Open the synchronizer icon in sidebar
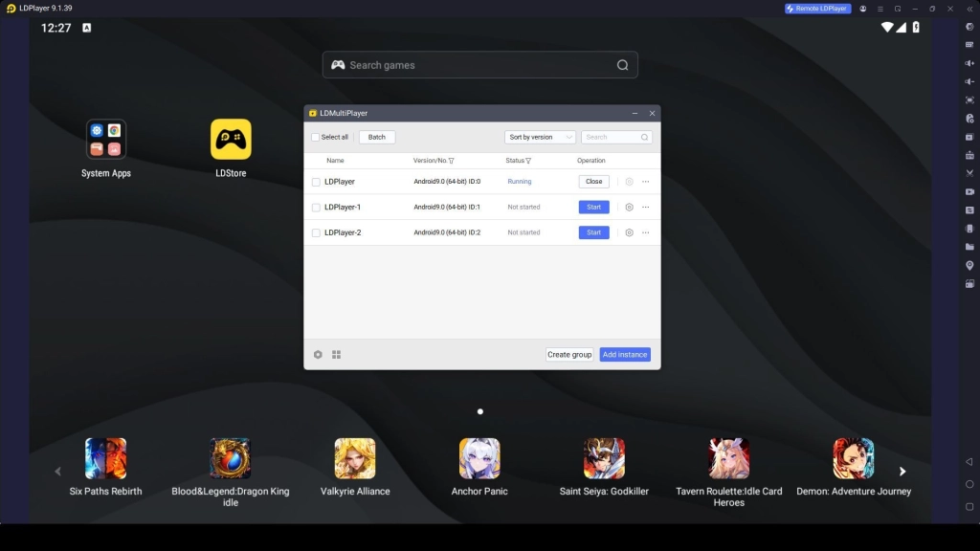Image resolution: width=980 pixels, height=551 pixels. (x=969, y=209)
